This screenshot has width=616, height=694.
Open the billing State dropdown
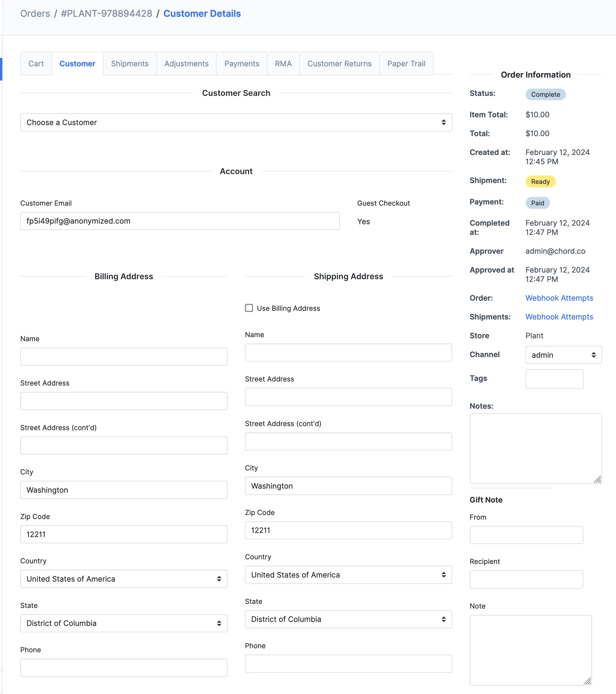(x=124, y=623)
